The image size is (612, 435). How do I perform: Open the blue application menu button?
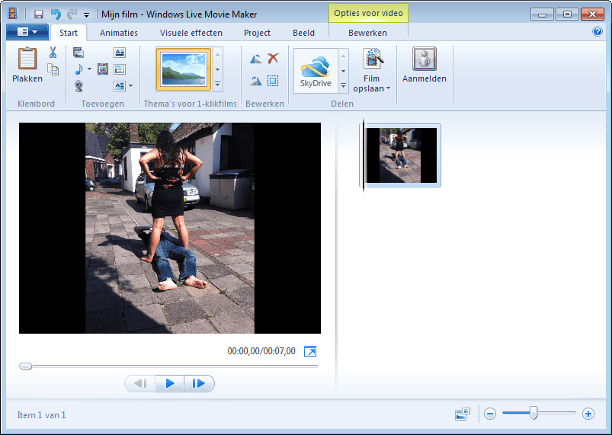click(27, 32)
